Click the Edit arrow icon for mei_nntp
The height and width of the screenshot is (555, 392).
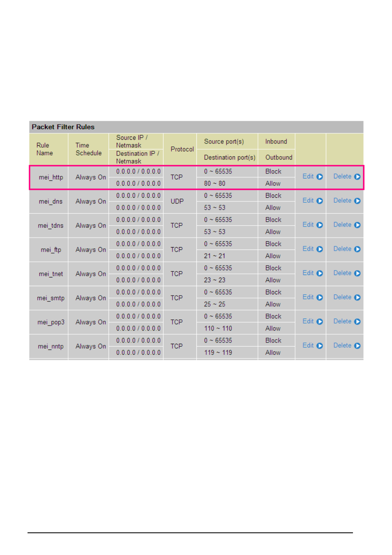click(x=320, y=346)
